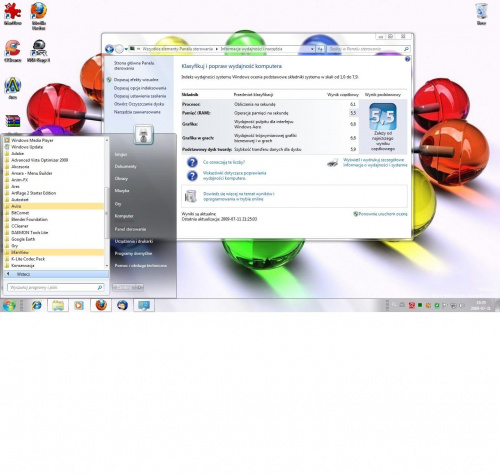Open the Recycle Bin on desktop
Image resolution: width=500 pixels, height=474 pixels.
[x=481, y=14]
